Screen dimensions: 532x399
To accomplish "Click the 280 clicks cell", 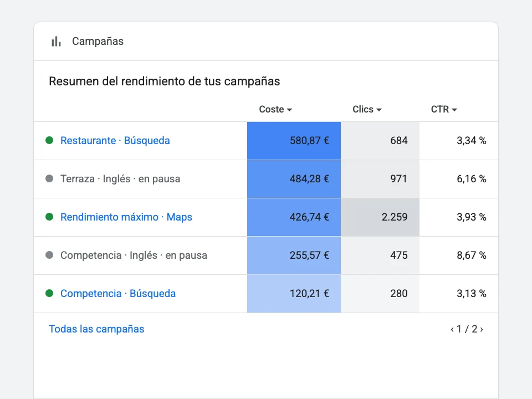I will click(380, 294).
